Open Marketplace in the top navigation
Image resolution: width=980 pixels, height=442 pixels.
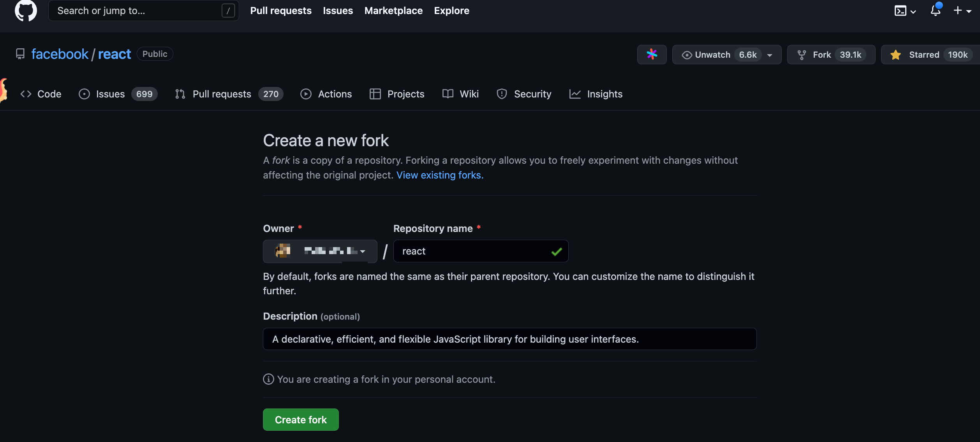(393, 11)
